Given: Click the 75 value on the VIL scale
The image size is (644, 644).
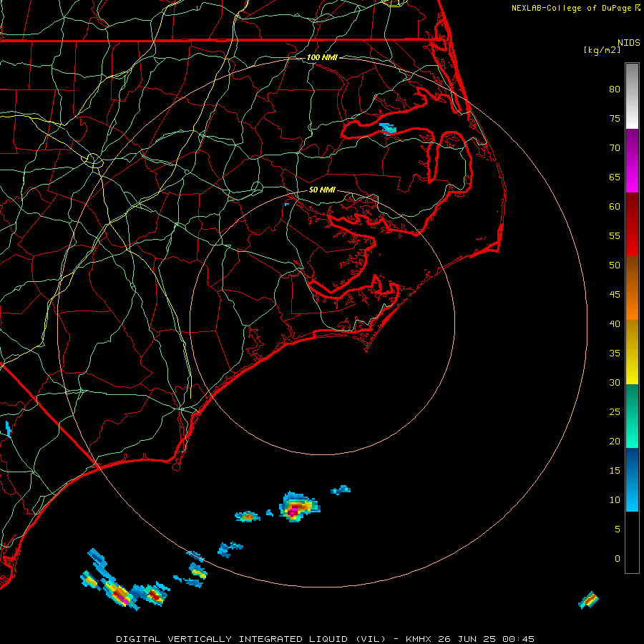Looking at the screenshot, I should [x=615, y=119].
